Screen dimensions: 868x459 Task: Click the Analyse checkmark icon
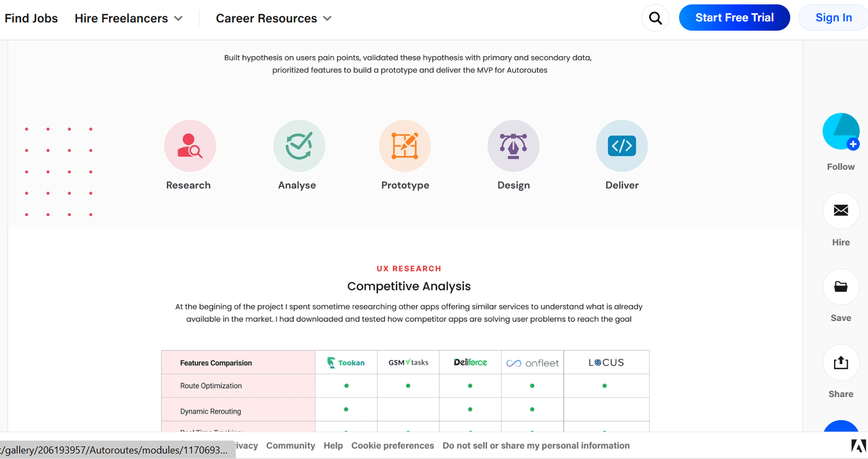point(299,146)
